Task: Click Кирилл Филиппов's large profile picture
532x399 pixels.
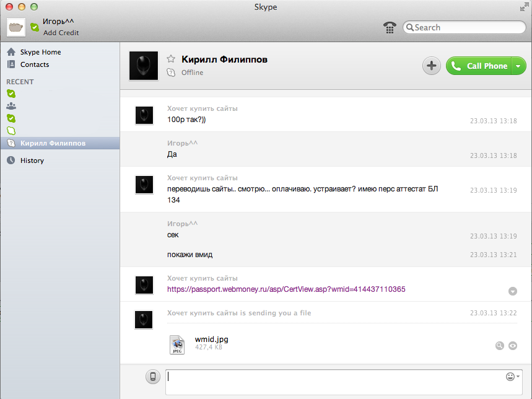Action: click(144, 66)
